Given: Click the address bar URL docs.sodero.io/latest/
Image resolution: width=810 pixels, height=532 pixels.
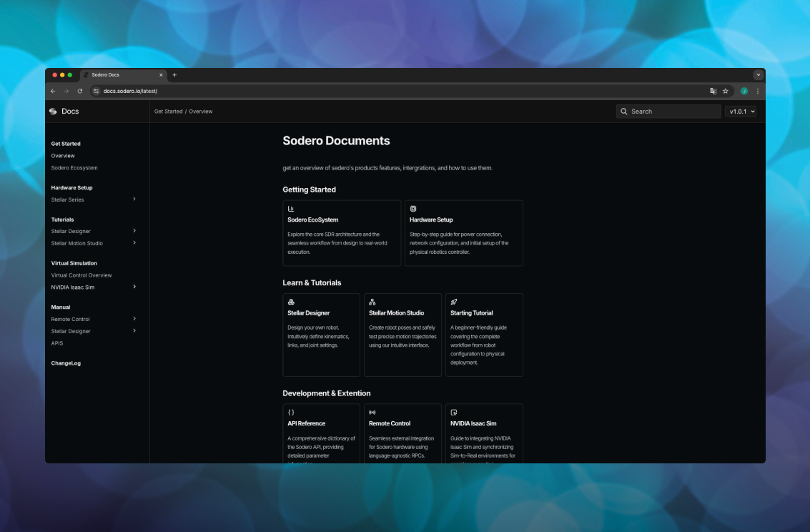Looking at the screenshot, I should (x=130, y=91).
